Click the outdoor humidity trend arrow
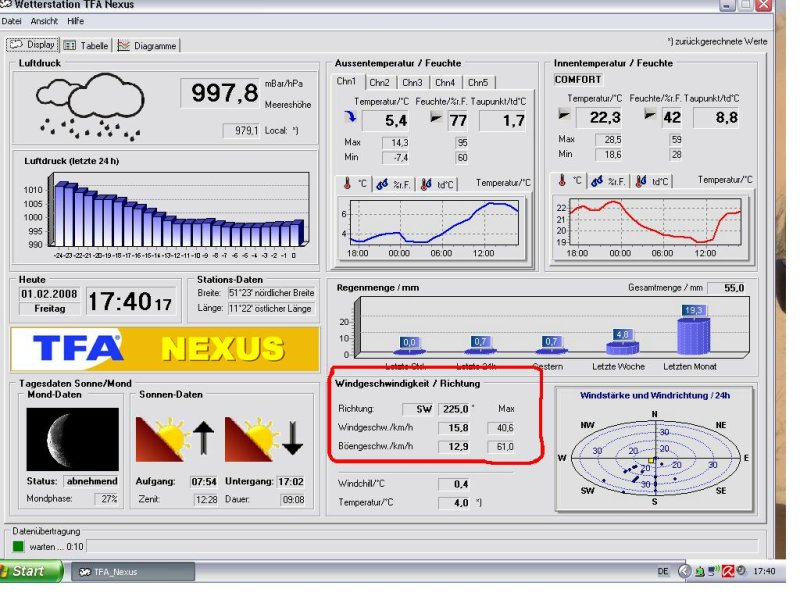This screenshot has height=600, width=800. click(x=435, y=118)
